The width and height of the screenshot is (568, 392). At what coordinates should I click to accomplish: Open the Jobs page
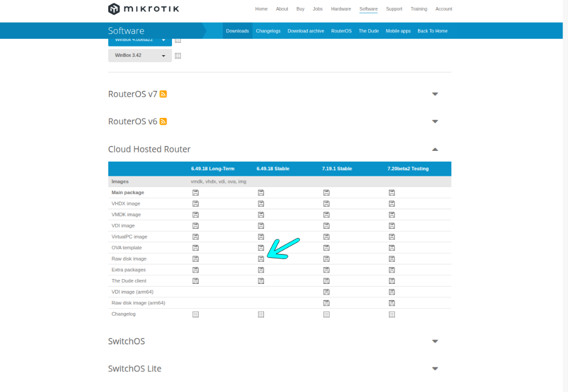(x=318, y=9)
